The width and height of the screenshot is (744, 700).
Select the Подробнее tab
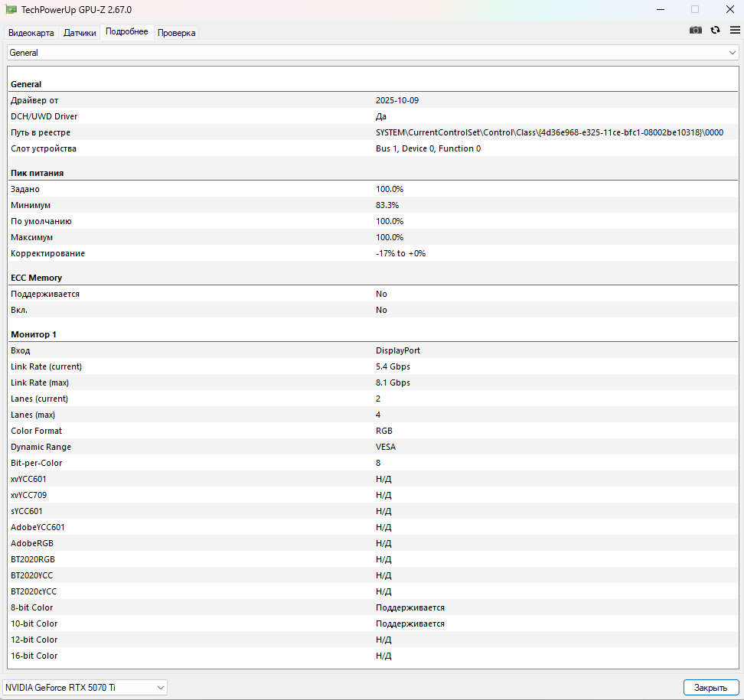127,32
